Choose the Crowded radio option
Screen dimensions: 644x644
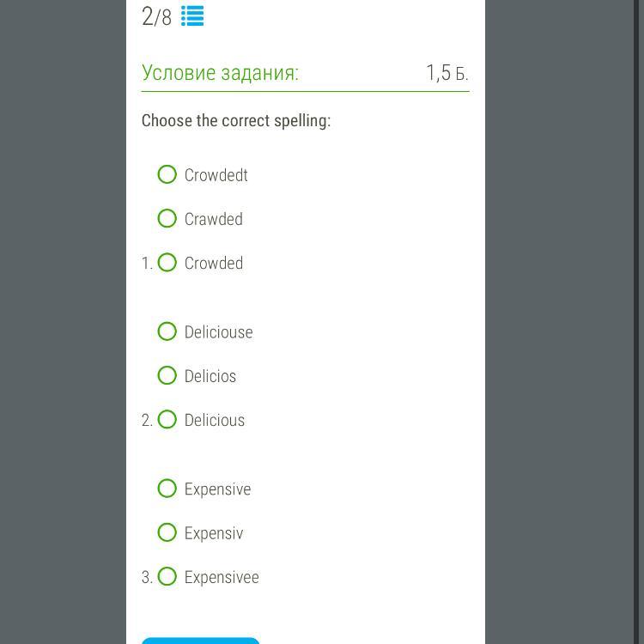point(167,263)
